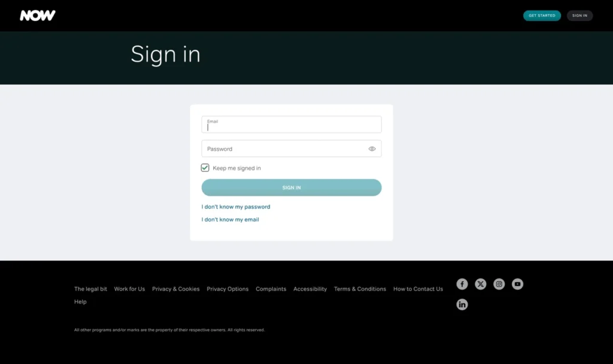Viewport: 613px width, 364px height.
Task: Open How to Contact Us link
Action: [418, 289]
